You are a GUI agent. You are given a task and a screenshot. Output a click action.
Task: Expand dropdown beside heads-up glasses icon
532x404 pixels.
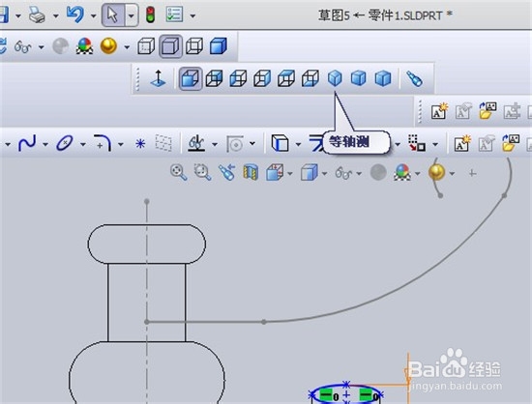click(x=359, y=174)
